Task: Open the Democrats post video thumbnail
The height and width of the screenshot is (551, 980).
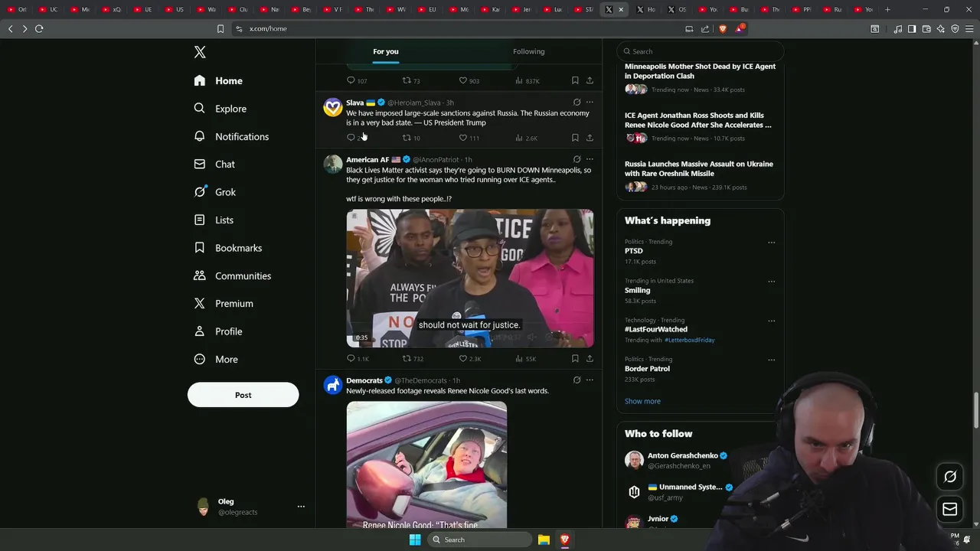Action: tap(426, 465)
